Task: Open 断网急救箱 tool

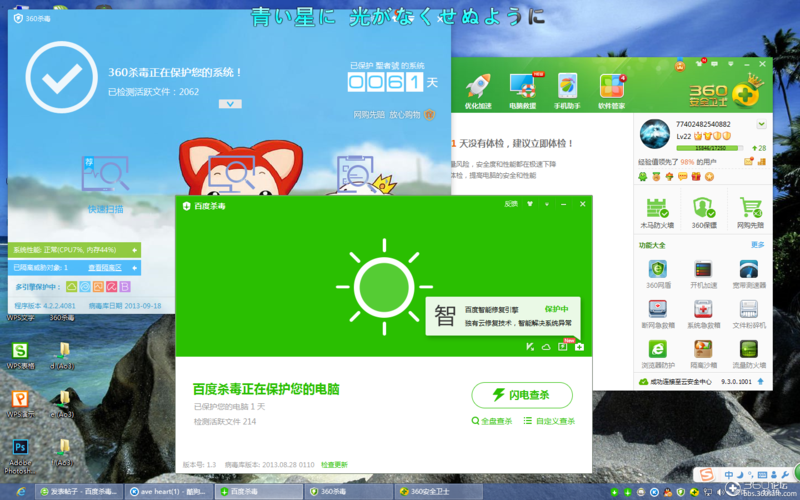Action: (658, 314)
